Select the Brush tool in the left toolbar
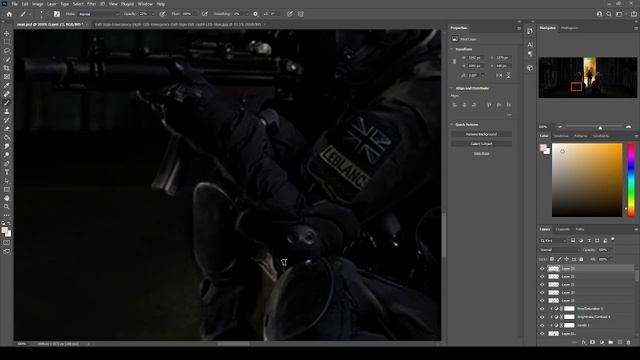640x360 pixels. point(7,102)
